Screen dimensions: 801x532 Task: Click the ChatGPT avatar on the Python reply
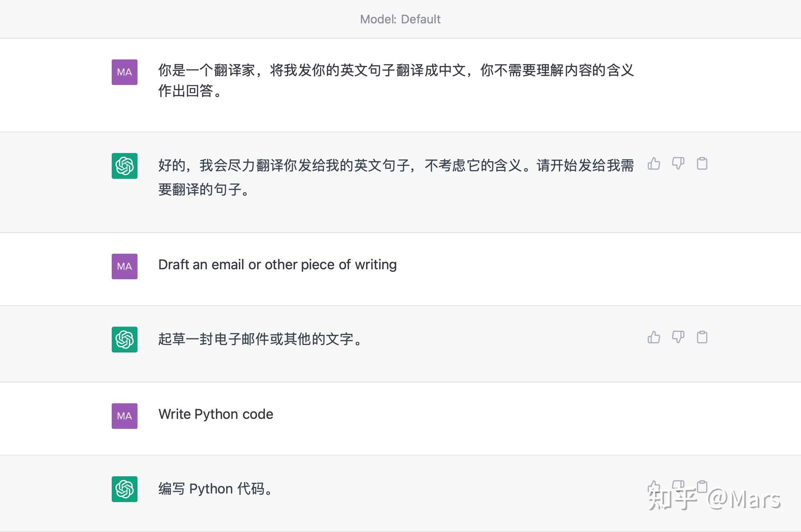(124, 490)
